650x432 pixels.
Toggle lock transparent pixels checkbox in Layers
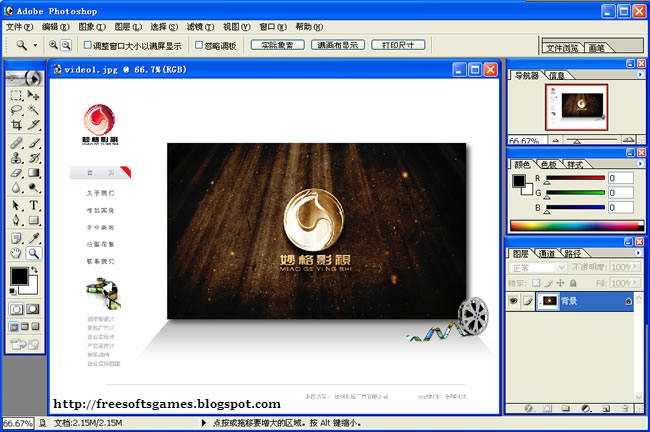[536, 283]
